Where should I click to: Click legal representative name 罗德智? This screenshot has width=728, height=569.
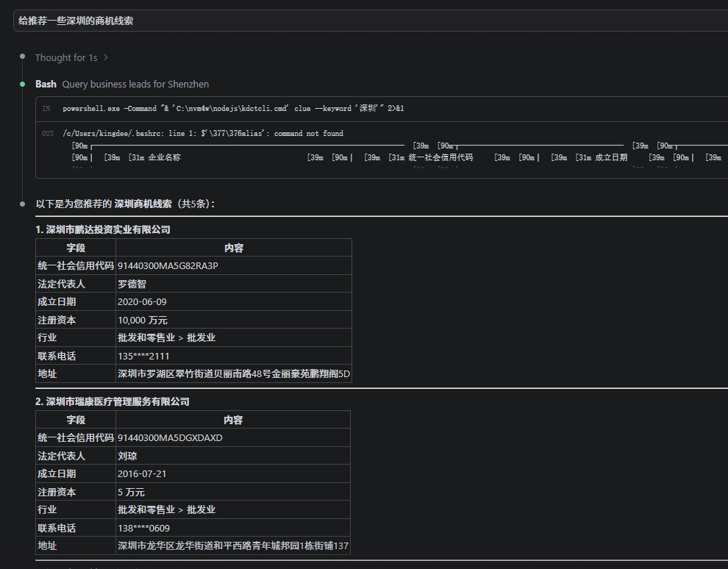pos(132,284)
